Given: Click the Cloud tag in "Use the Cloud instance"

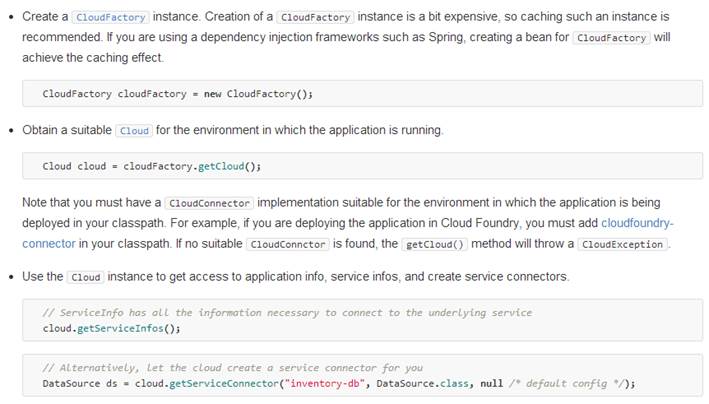Looking at the screenshot, I should 84,277.
